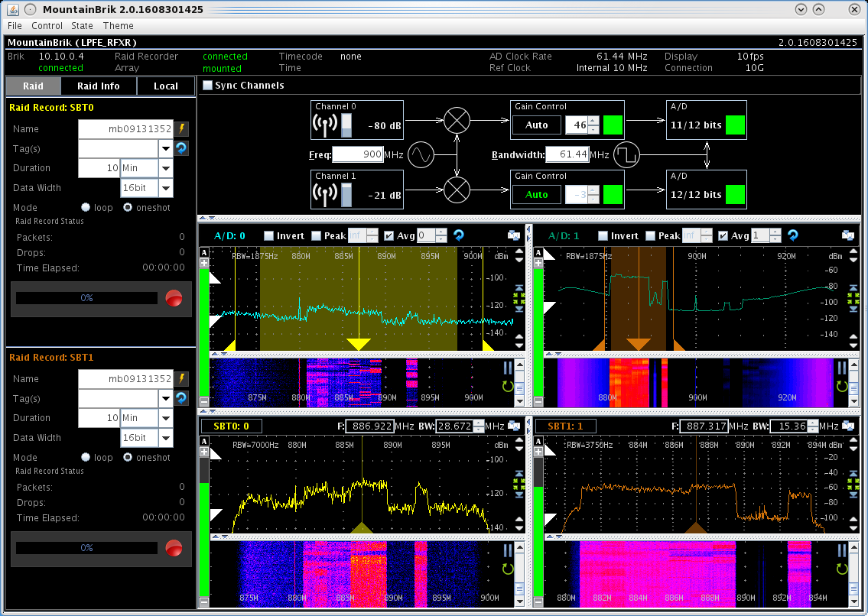This screenshot has height=616, width=868.
Task: Click snapshot icon on A/D: 1 panel
Action: pyautogui.click(x=848, y=235)
